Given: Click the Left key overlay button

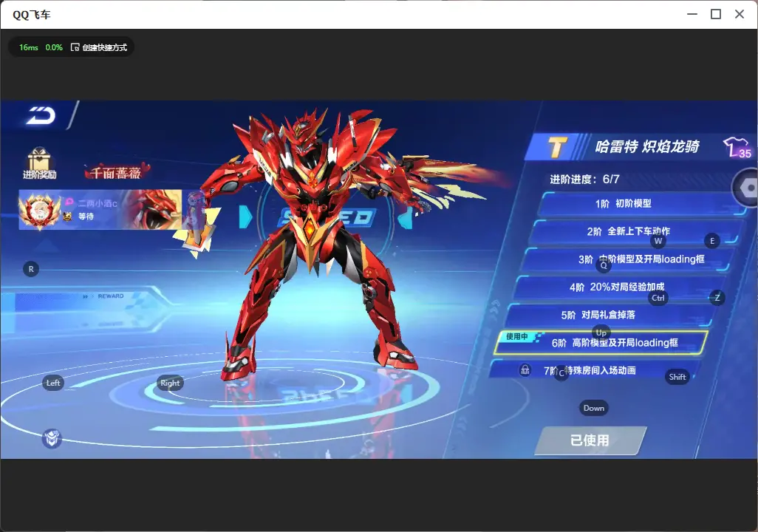Looking at the screenshot, I should click(53, 383).
